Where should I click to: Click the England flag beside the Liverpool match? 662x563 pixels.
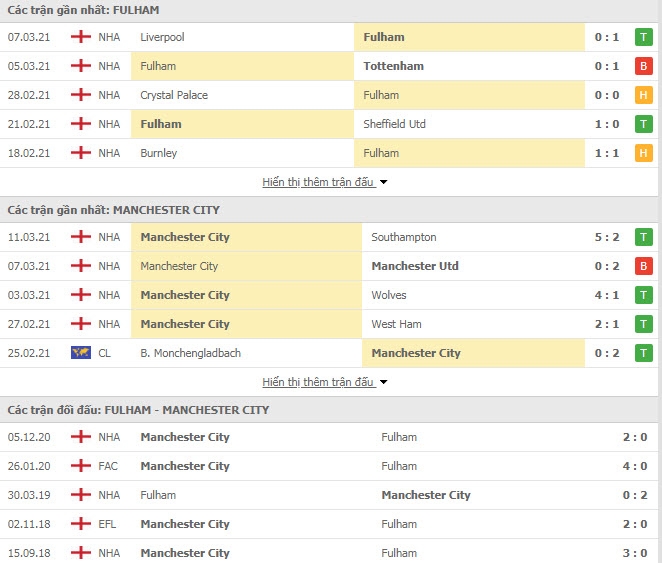pyautogui.click(x=80, y=37)
